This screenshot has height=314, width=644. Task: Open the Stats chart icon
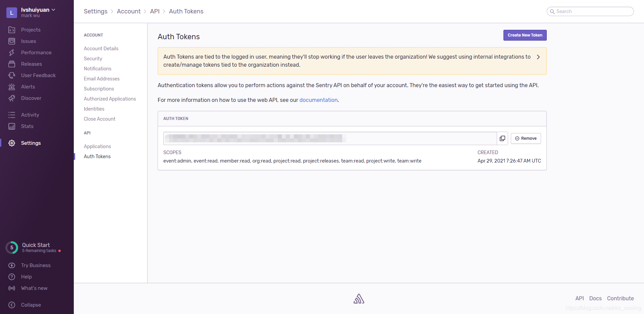pyautogui.click(x=12, y=126)
